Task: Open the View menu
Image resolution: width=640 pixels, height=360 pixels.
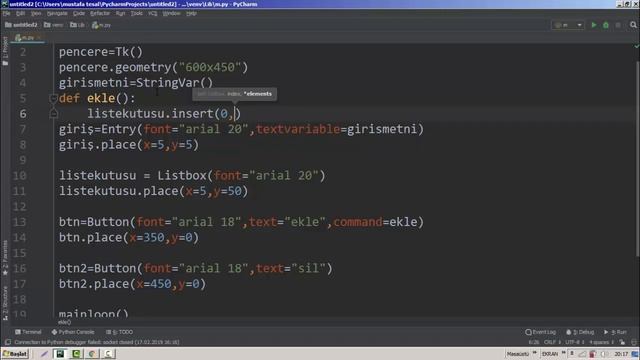Action: [36, 13]
